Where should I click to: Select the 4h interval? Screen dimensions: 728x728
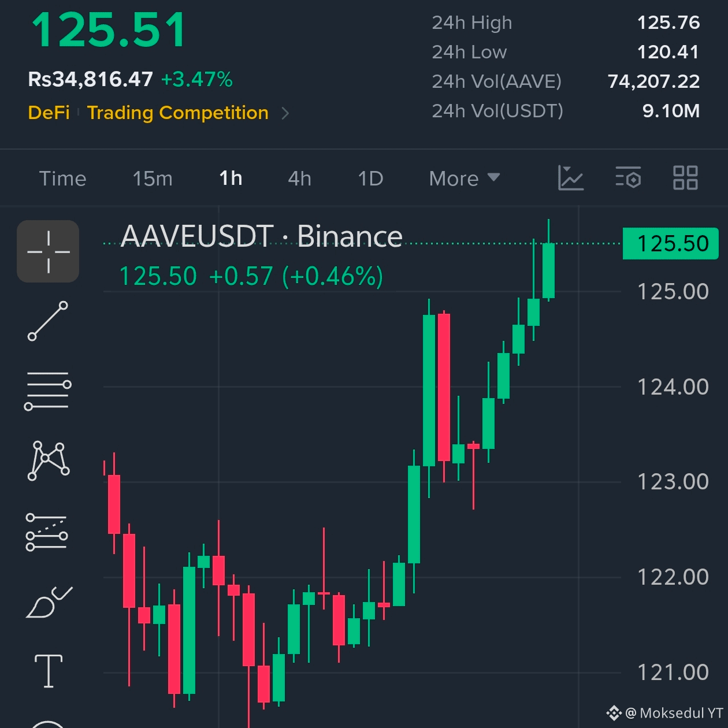299,179
